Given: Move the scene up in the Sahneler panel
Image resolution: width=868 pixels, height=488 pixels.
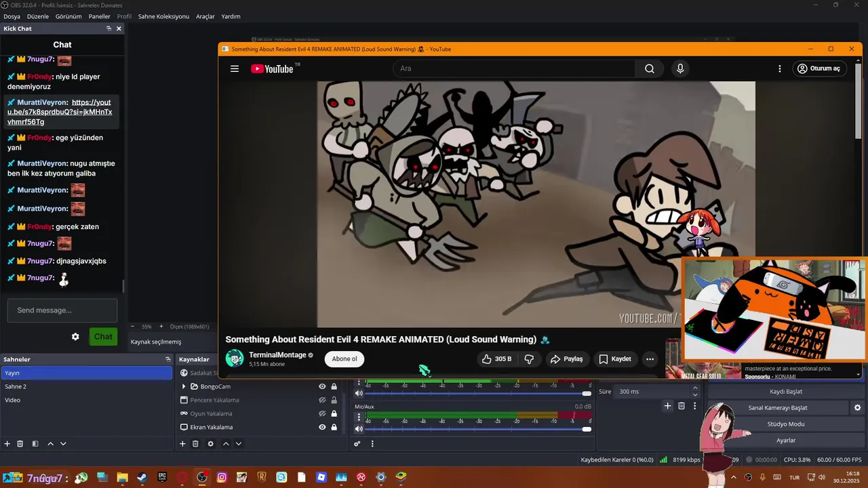Looking at the screenshot, I should (50, 444).
